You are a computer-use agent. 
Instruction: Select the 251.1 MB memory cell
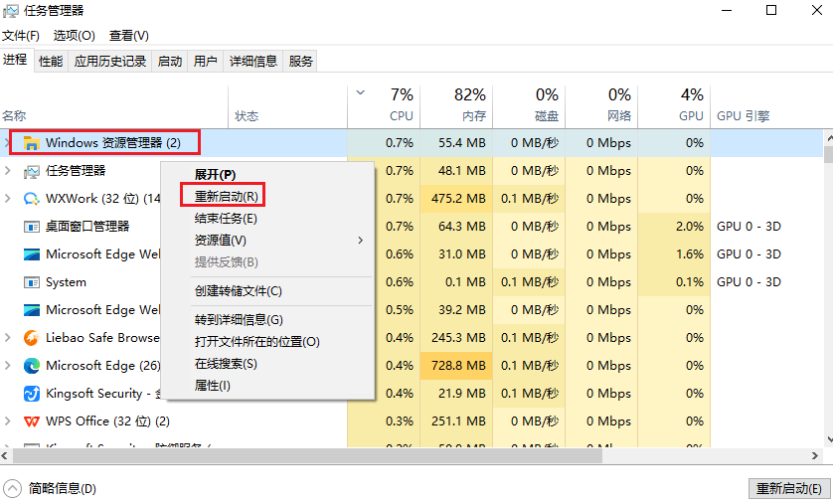click(456, 421)
